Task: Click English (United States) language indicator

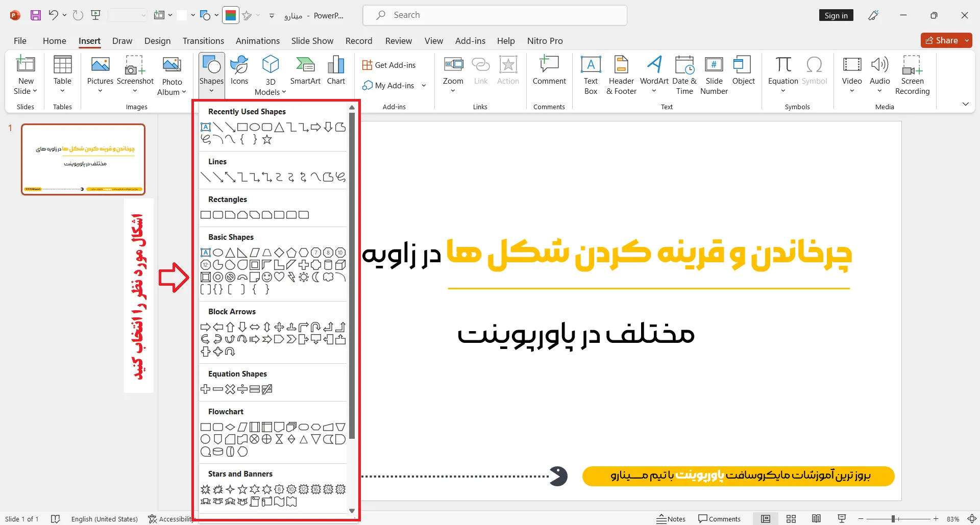Action: (x=104, y=519)
